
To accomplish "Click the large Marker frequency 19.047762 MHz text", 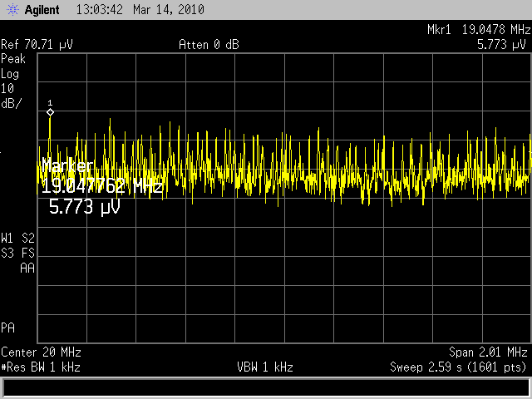I will coord(101,185).
